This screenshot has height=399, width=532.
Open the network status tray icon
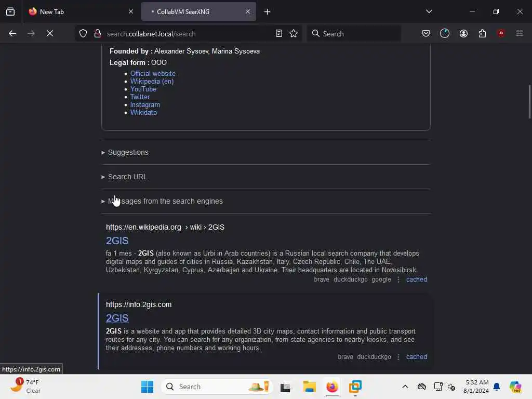point(438,387)
